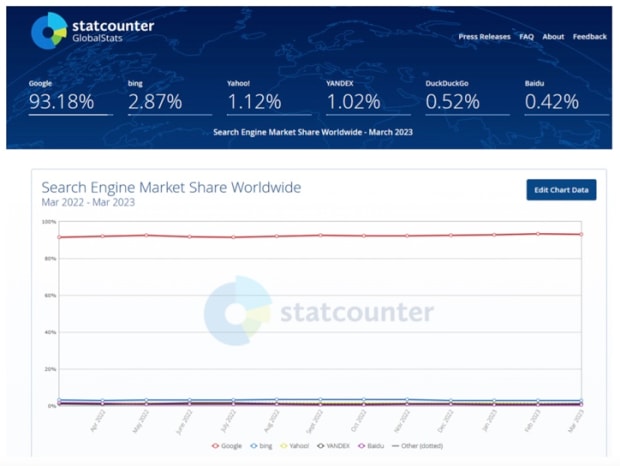Click the Edit Chart Data button
Viewport: 620px width, 466px height.
561,190
